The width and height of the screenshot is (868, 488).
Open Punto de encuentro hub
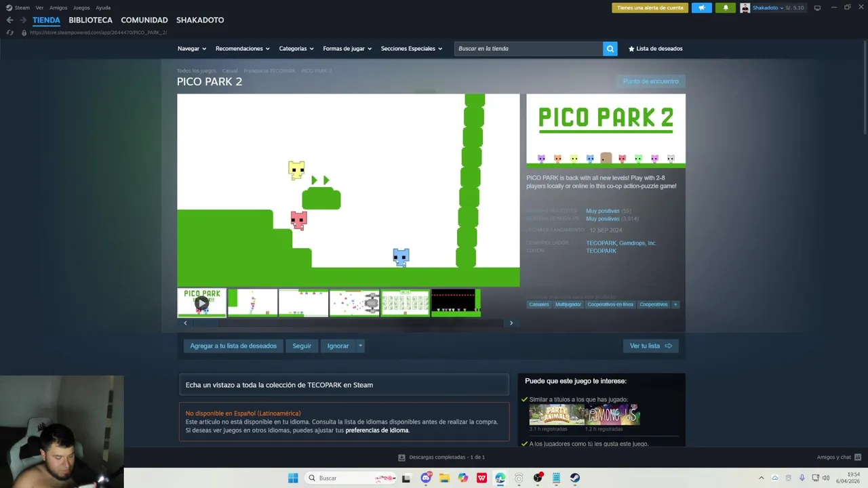coord(651,81)
